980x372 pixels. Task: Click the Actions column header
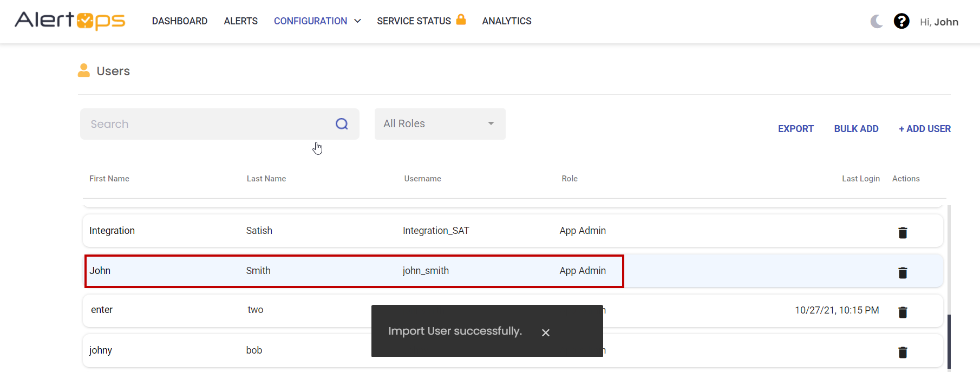point(906,179)
